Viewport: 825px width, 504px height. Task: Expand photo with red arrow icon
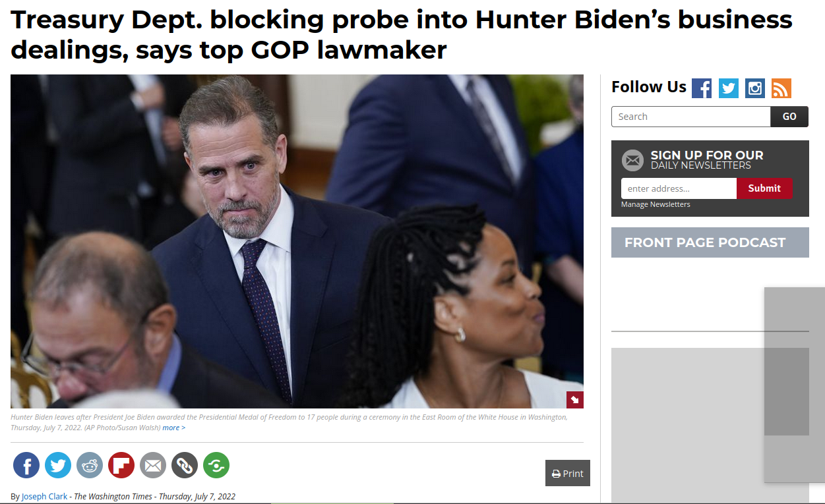[574, 400]
